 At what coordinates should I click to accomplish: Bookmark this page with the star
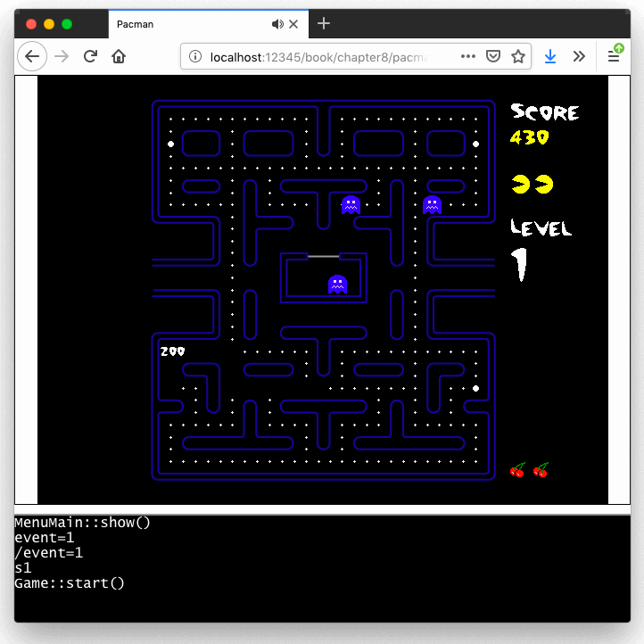pos(518,56)
